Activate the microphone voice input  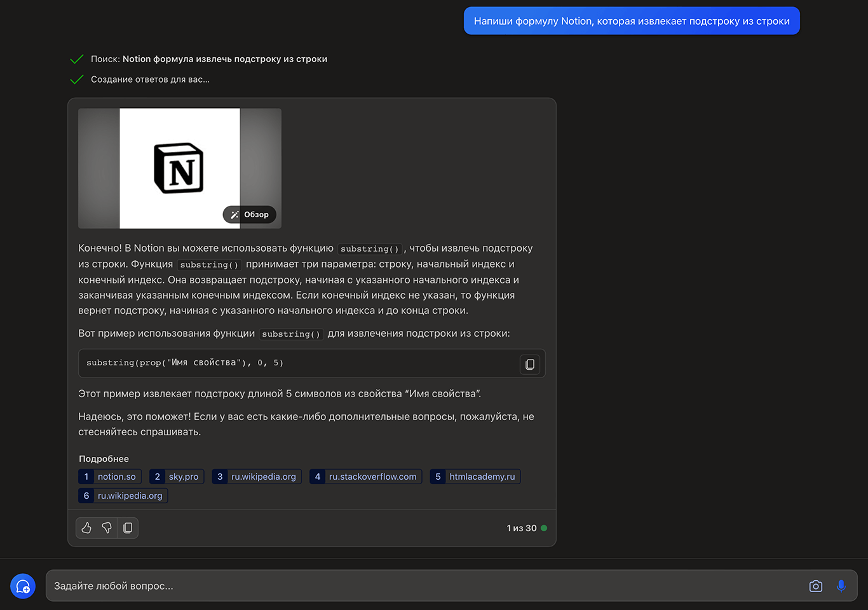pyautogui.click(x=841, y=586)
